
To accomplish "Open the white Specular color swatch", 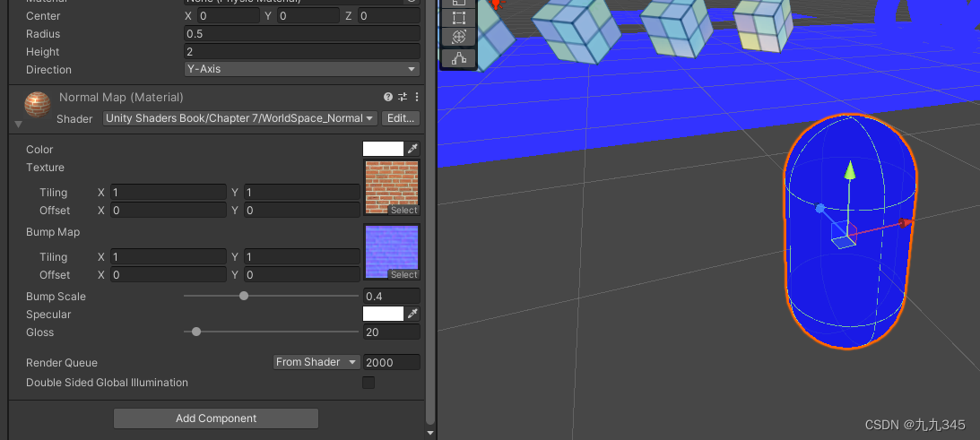I will pos(383,314).
